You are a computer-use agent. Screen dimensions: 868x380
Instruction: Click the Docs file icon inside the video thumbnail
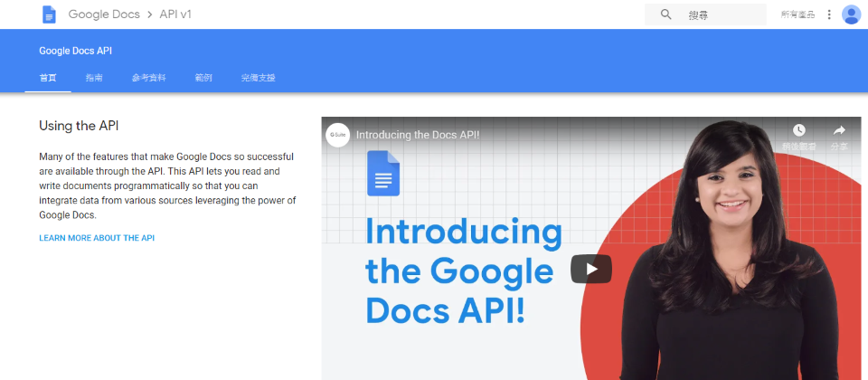coord(383,174)
